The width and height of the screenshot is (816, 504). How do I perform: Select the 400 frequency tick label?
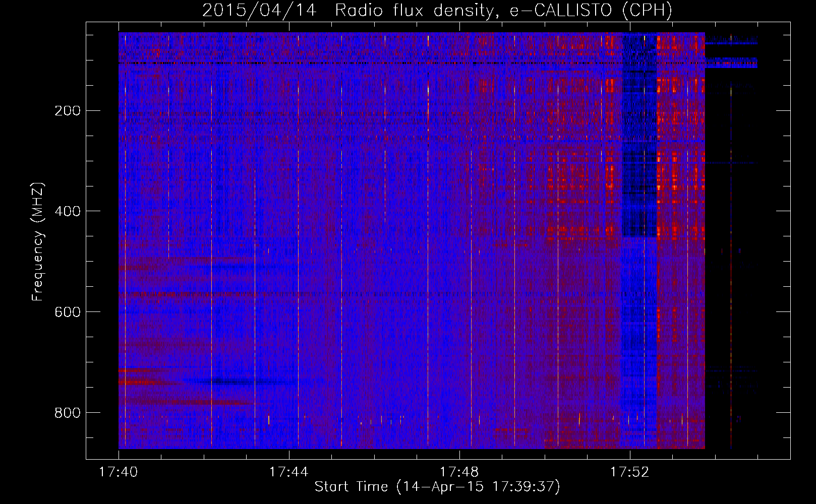point(68,211)
